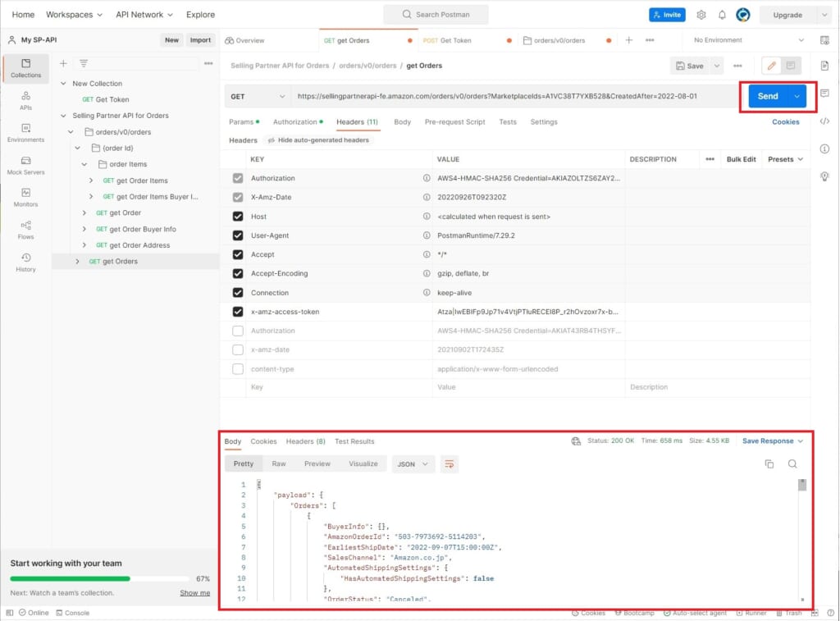Screen dimensions: 840x621
Task: Open the Save options dropdown arrow
Action: point(717,66)
